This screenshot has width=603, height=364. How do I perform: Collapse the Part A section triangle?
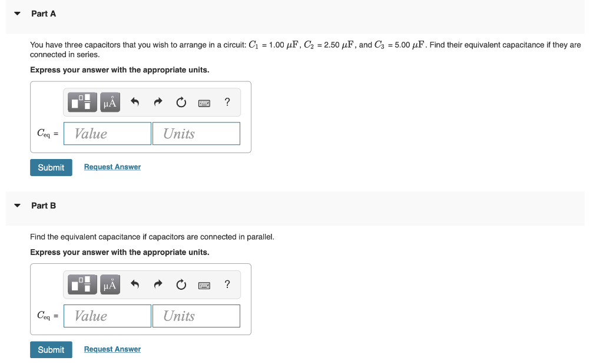[x=17, y=14]
